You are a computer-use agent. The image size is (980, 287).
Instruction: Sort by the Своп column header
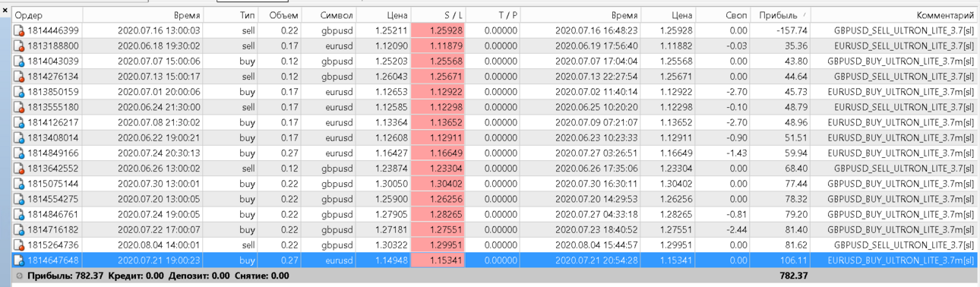[722, 15]
